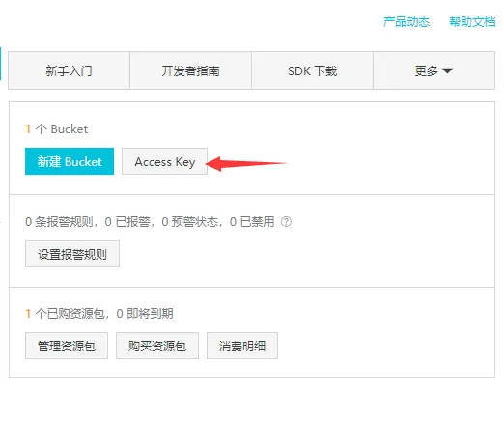Switch to the 开发者指南 tab
The image size is (504, 447).
pyautogui.click(x=190, y=70)
